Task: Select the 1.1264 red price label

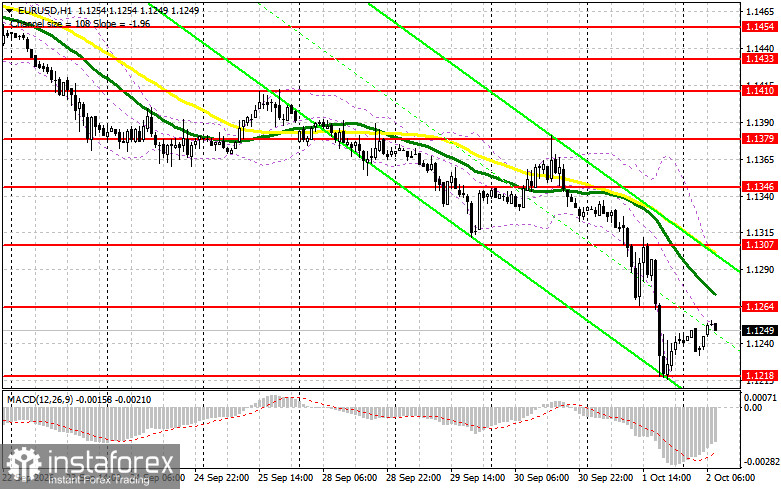Action: pos(759,307)
